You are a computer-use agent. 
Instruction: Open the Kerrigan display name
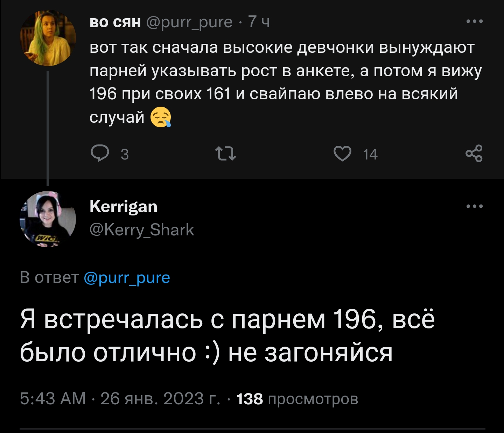pyautogui.click(x=124, y=206)
